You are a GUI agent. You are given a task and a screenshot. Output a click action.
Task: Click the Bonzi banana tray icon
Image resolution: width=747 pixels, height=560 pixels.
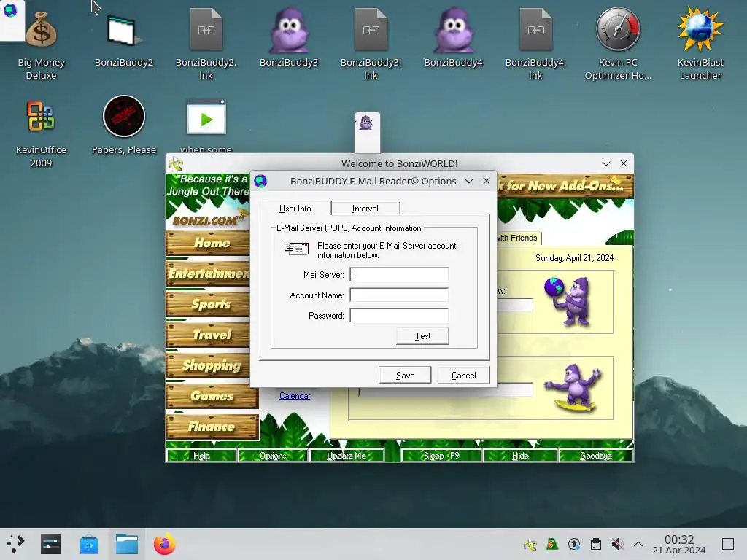(x=530, y=544)
